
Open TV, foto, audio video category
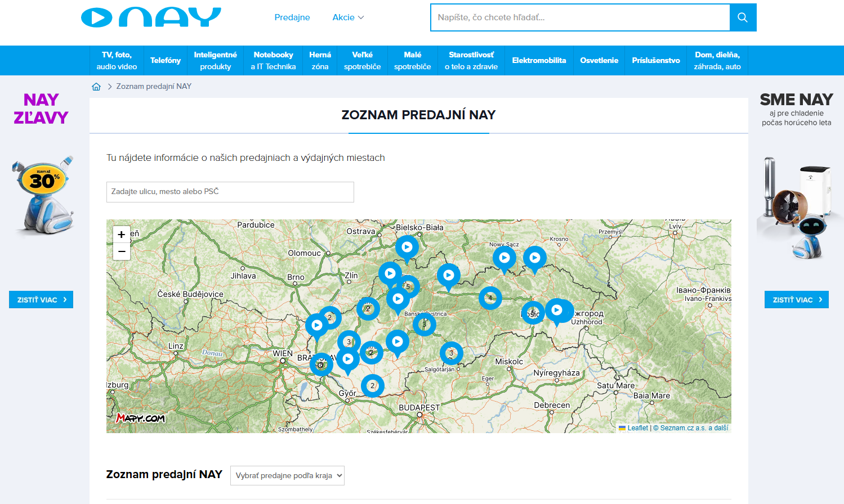pos(117,60)
